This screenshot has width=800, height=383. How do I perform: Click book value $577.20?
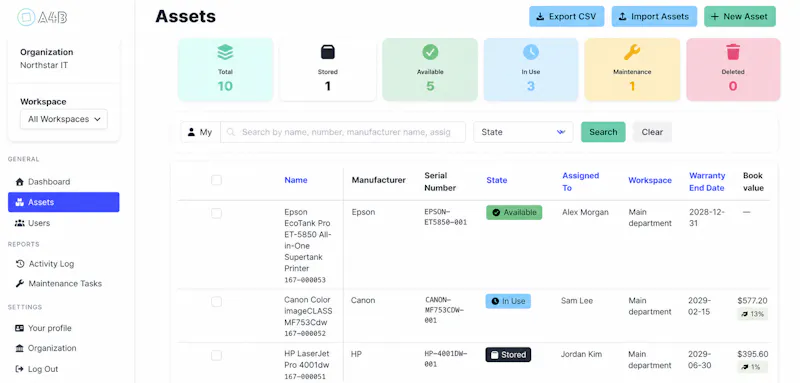click(752, 301)
